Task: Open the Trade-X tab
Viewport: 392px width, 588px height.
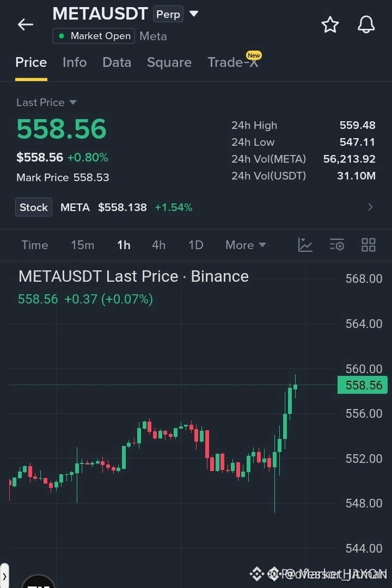Action: [233, 62]
